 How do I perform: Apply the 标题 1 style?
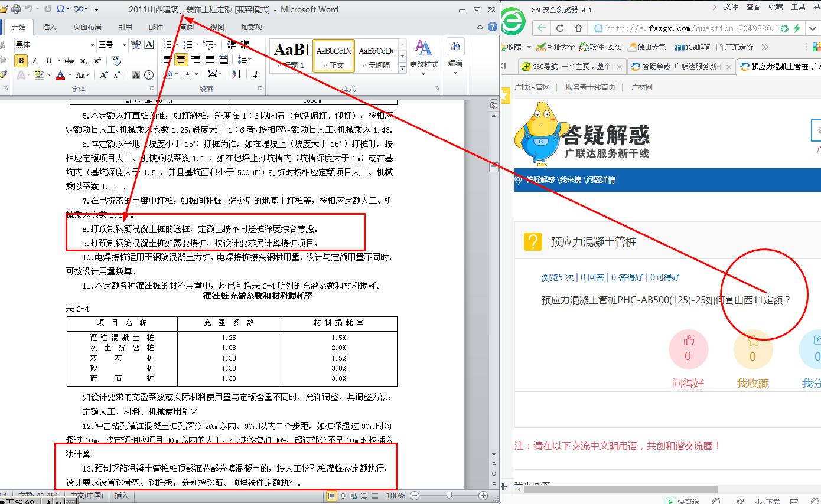pyautogui.click(x=289, y=56)
